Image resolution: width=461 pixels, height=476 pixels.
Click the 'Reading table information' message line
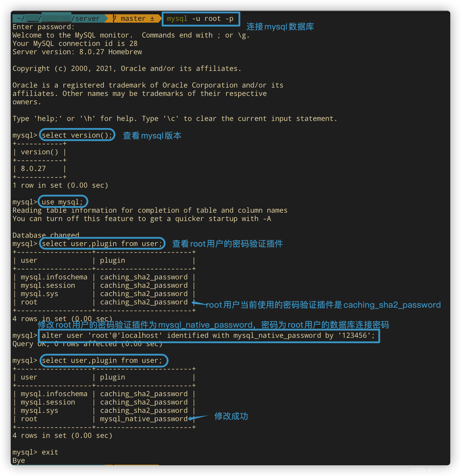(x=150, y=210)
